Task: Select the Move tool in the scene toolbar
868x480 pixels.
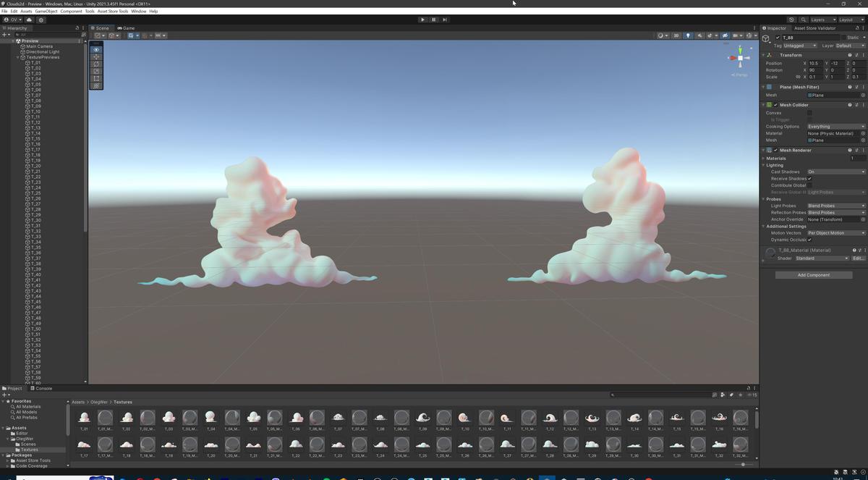Action: coord(95,57)
